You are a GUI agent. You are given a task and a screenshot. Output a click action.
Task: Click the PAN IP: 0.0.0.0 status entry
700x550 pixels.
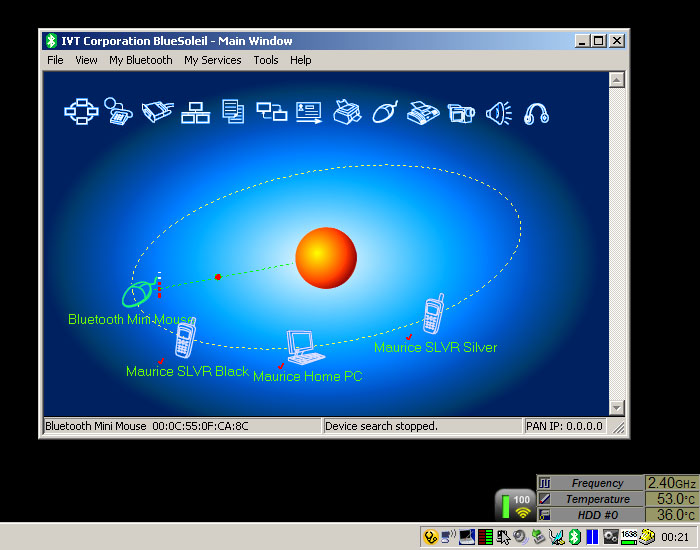tap(564, 426)
